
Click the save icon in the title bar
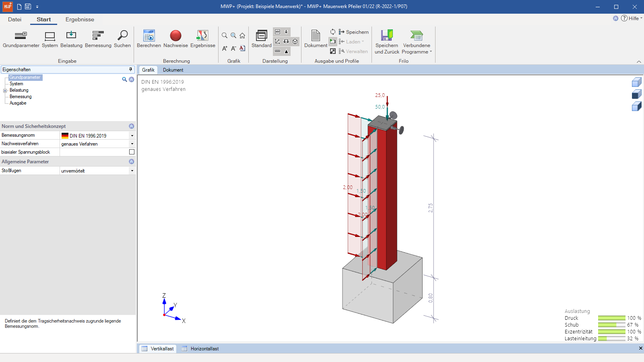coord(28,6)
